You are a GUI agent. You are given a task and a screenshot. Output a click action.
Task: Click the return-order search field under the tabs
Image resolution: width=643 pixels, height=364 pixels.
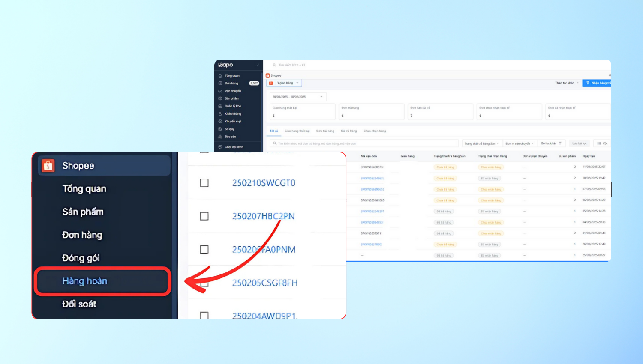(x=364, y=143)
